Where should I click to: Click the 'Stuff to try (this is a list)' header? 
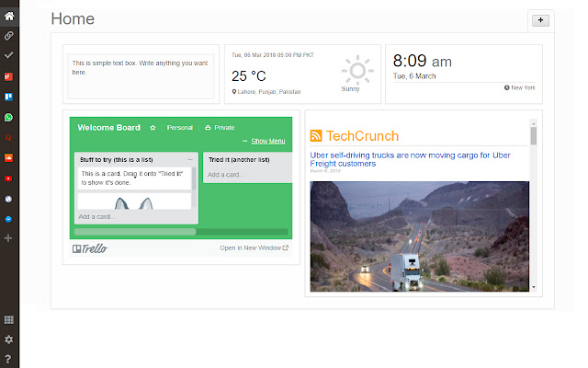click(x=117, y=159)
